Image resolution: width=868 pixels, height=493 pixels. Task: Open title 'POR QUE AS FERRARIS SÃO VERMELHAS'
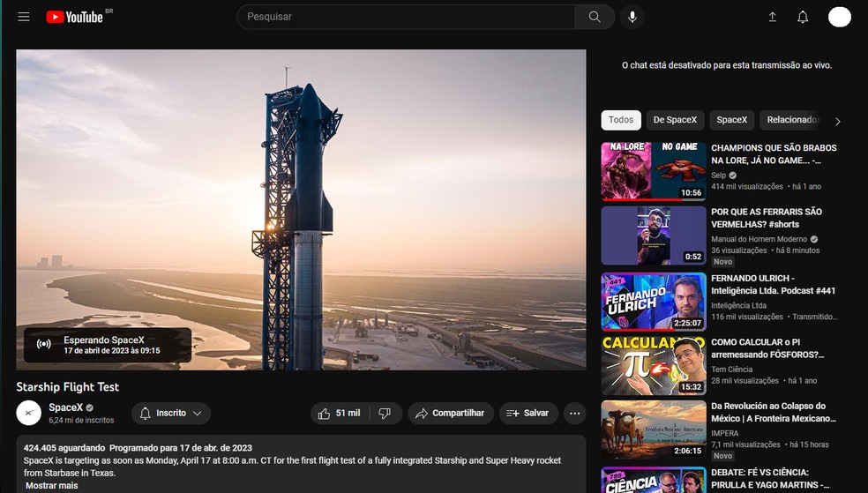tap(767, 218)
